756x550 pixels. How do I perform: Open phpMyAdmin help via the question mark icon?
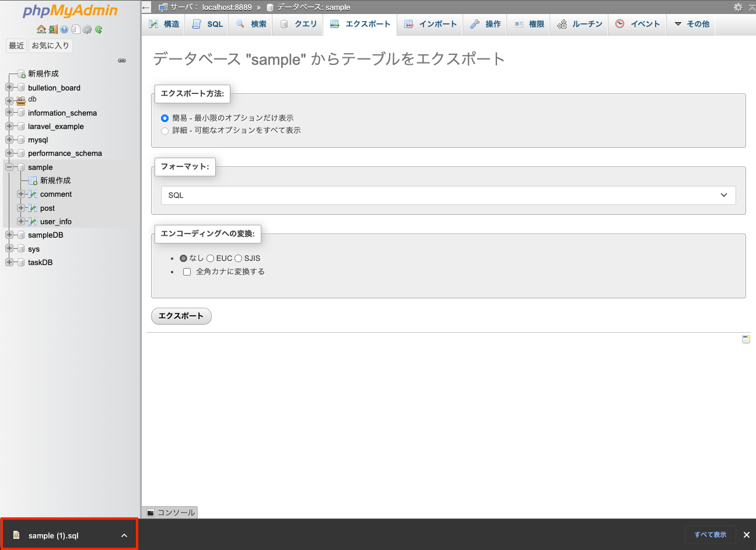[x=64, y=29]
